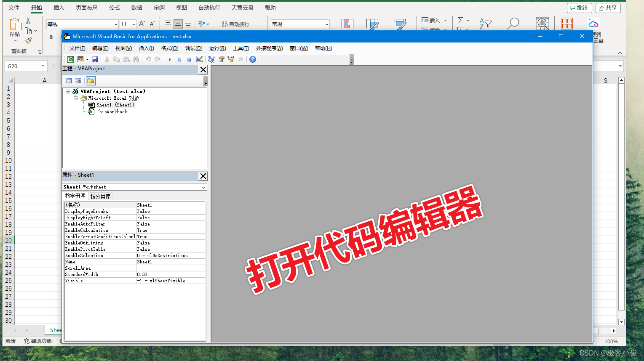Screen dimensions: 644x361
Task: Select ThisWorkbook in project tree
Action: (x=112, y=111)
